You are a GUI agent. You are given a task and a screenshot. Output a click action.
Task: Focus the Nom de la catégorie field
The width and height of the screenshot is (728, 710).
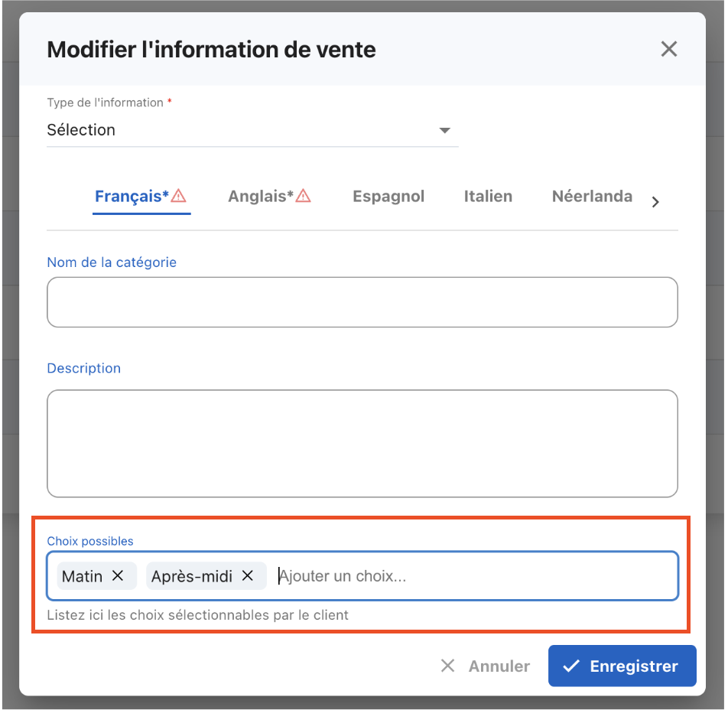tap(362, 302)
